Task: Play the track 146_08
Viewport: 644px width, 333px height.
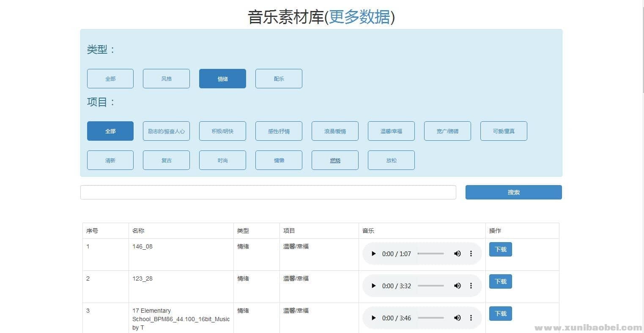Action: tap(373, 254)
